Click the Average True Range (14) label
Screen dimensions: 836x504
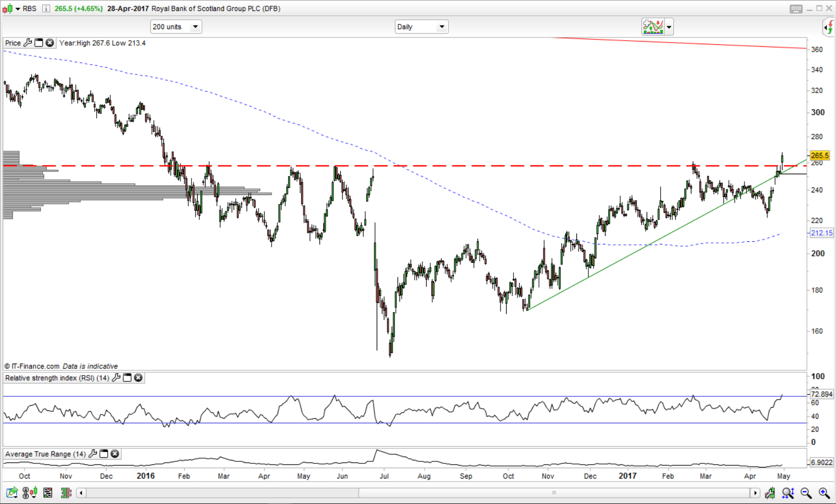pos(45,454)
